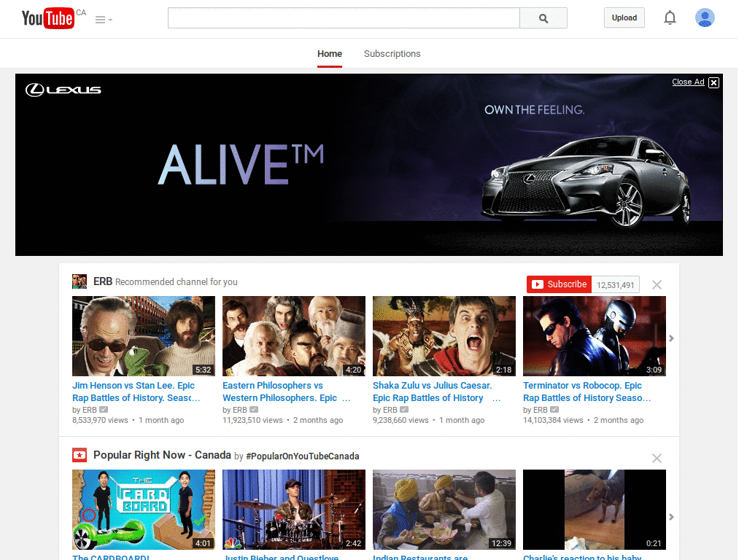
Task: Click 'by ERB' under Shaka Zulu video
Action: tap(385, 410)
